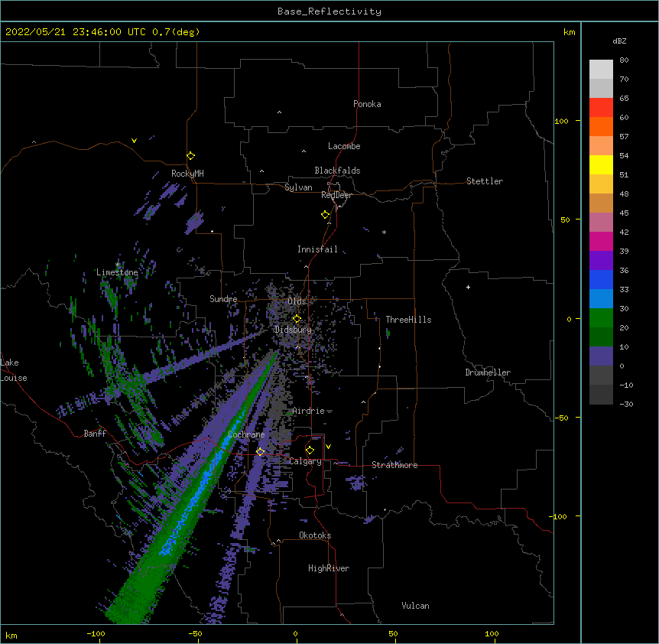Click the Sundre label
The height and width of the screenshot is (644, 659).
pos(223,299)
